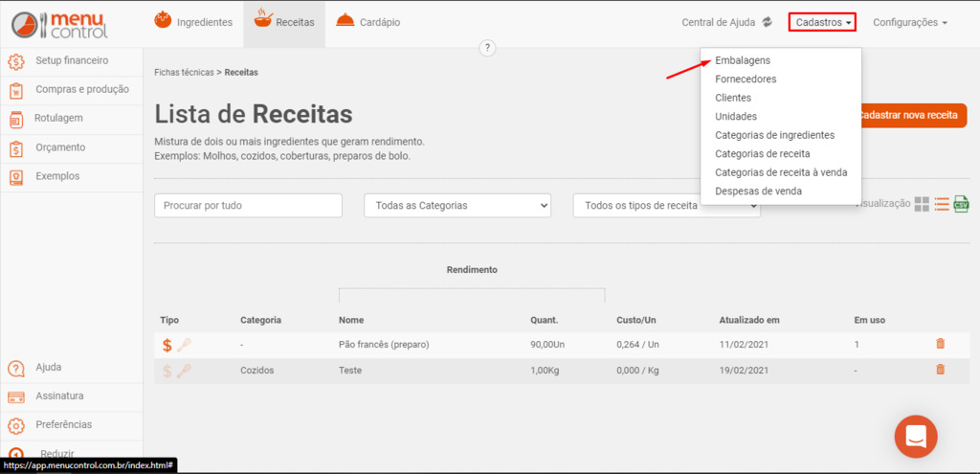Click Cadastrar nova receita button
Viewport: 980px width, 474px height.
coord(910,116)
